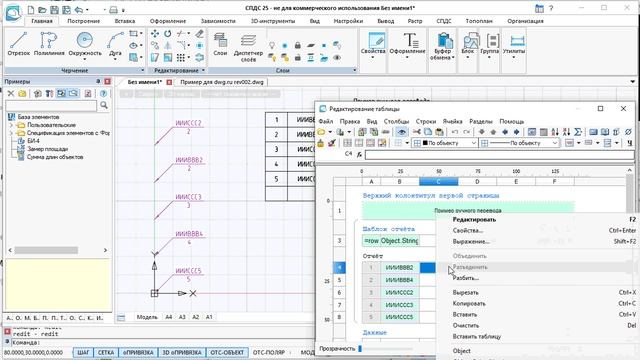Click the formula input field for C4

pos(500,154)
